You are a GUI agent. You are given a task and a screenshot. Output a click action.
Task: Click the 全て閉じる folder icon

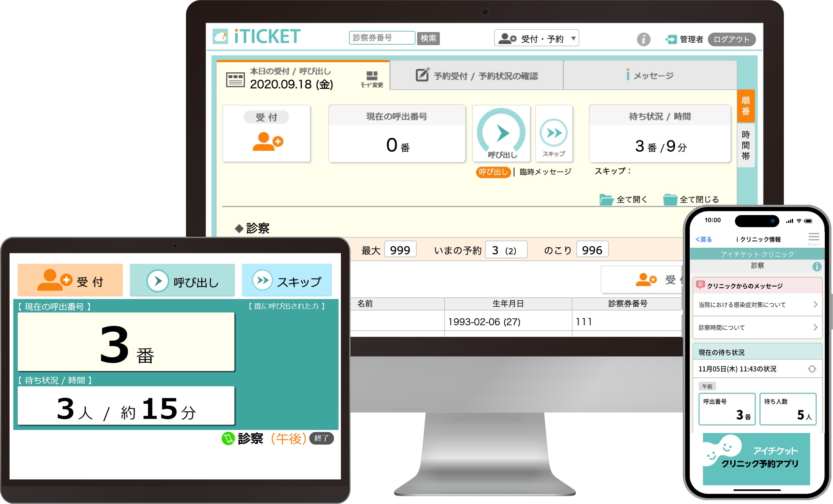coord(670,200)
